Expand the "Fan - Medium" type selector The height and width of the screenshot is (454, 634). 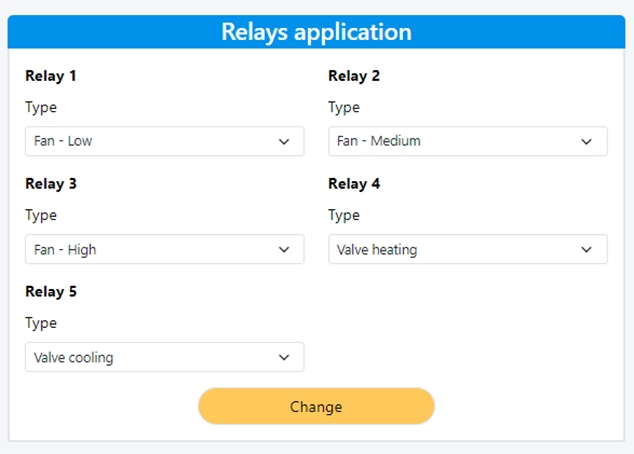tap(467, 142)
